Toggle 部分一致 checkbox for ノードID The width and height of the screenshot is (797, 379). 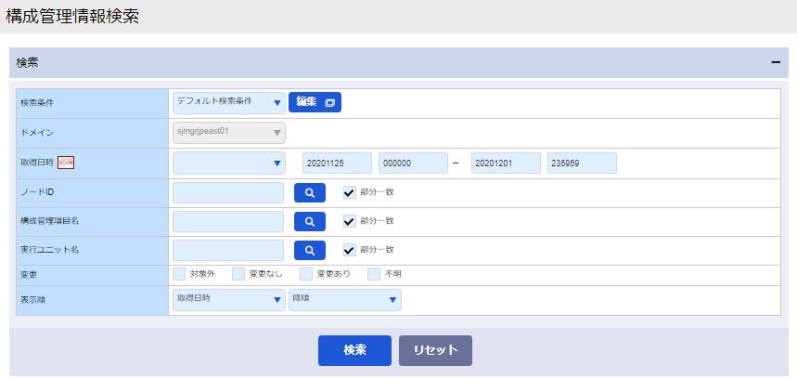point(349,193)
